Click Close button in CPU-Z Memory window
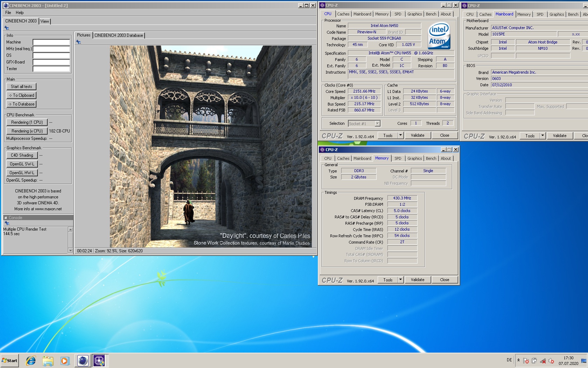Image resolution: width=588 pixels, height=368 pixels. click(x=444, y=280)
